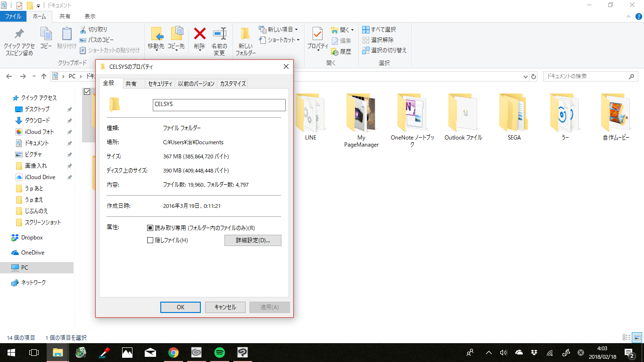Enable the 隠しファイル (Hidden) checkbox

[x=150, y=240]
